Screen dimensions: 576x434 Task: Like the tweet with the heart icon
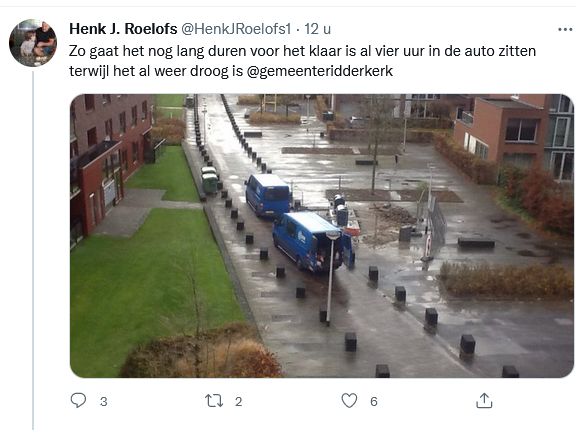(349, 401)
